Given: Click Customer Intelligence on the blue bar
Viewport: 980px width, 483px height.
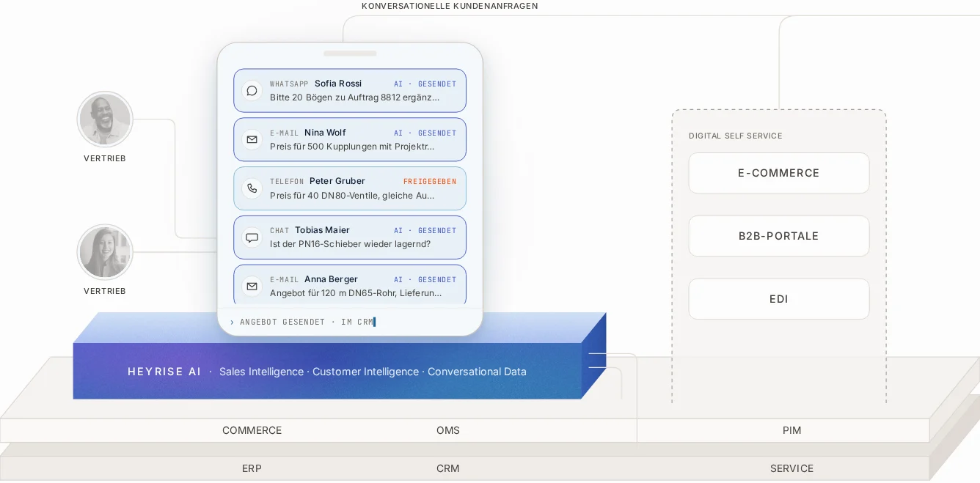Looking at the screenshot, I should 365,372.
